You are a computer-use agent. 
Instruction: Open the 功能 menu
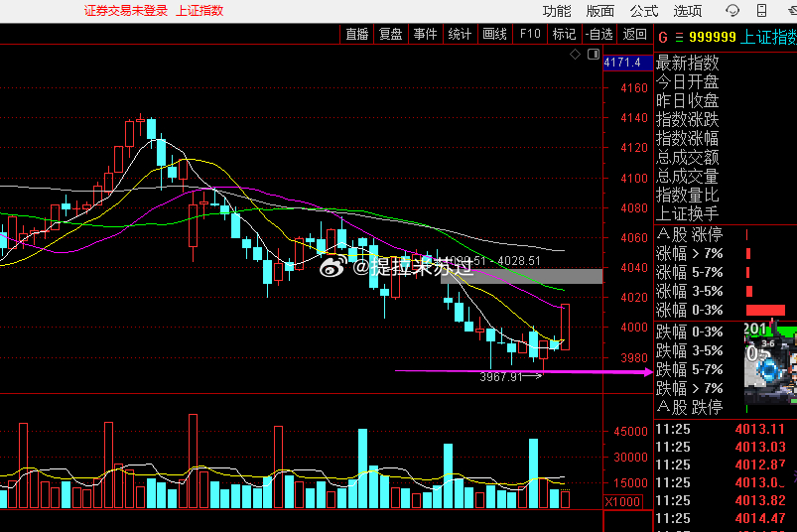(557, 11)
